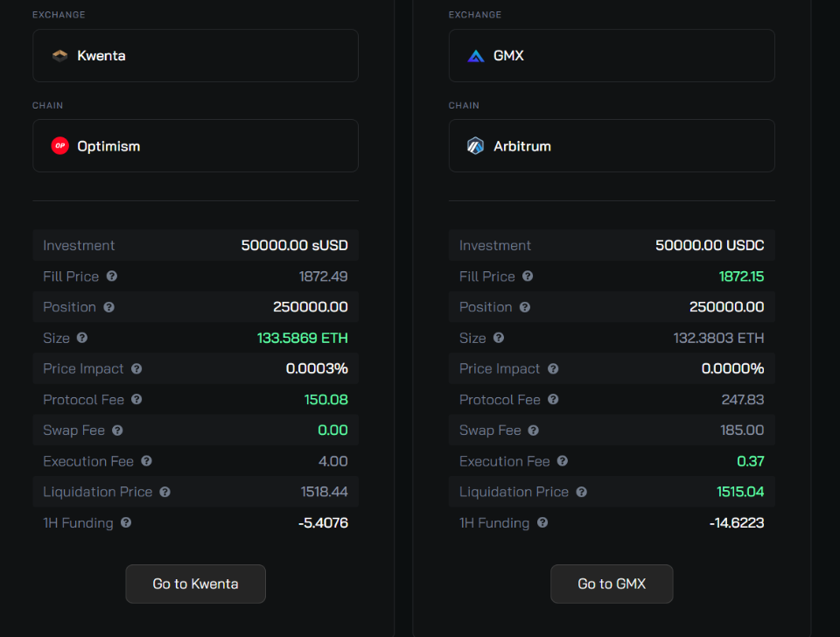This screenshot has width=840, height=637.
Task: Click the Go to GMX button
Action: point(612,584)
